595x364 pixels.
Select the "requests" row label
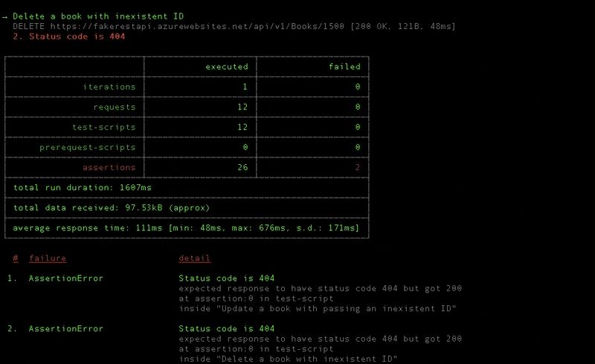click(x=115, y=107)
